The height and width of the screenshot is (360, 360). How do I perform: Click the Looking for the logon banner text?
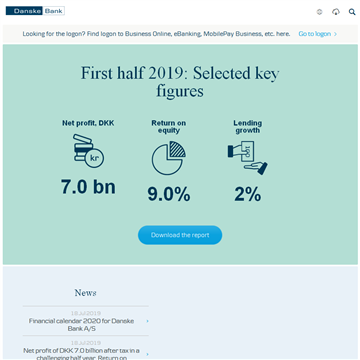click(156, 34)
